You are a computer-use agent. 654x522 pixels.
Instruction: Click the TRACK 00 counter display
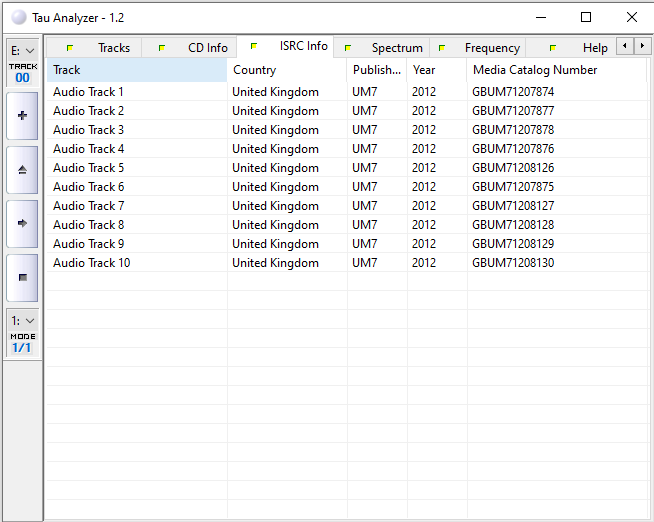23,73
